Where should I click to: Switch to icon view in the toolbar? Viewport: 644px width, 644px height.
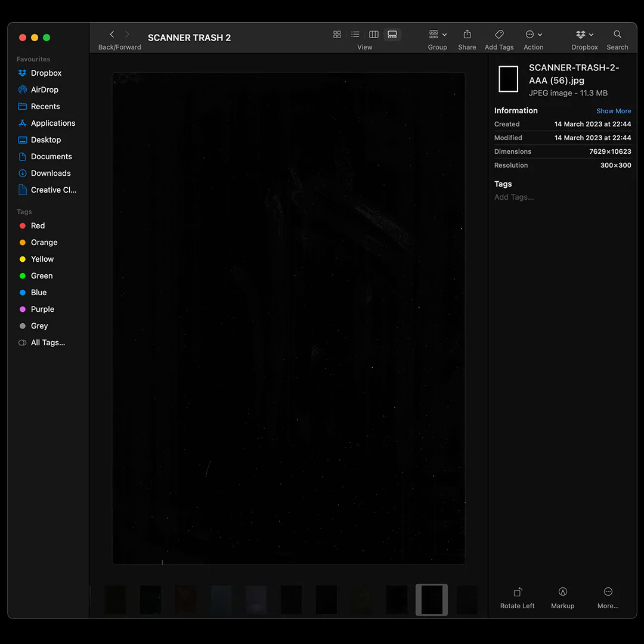click(x=337, y=34)
